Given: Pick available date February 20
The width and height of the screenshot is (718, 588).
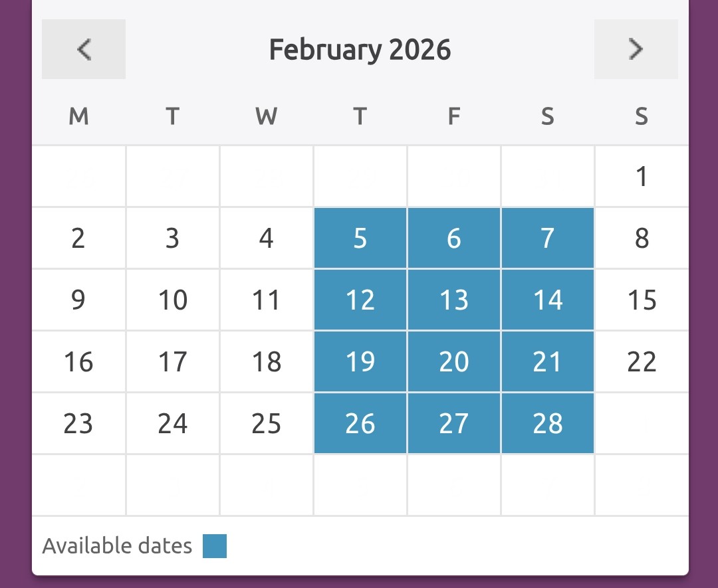Looking at the screenshot, I should click(x=454, y=362).
